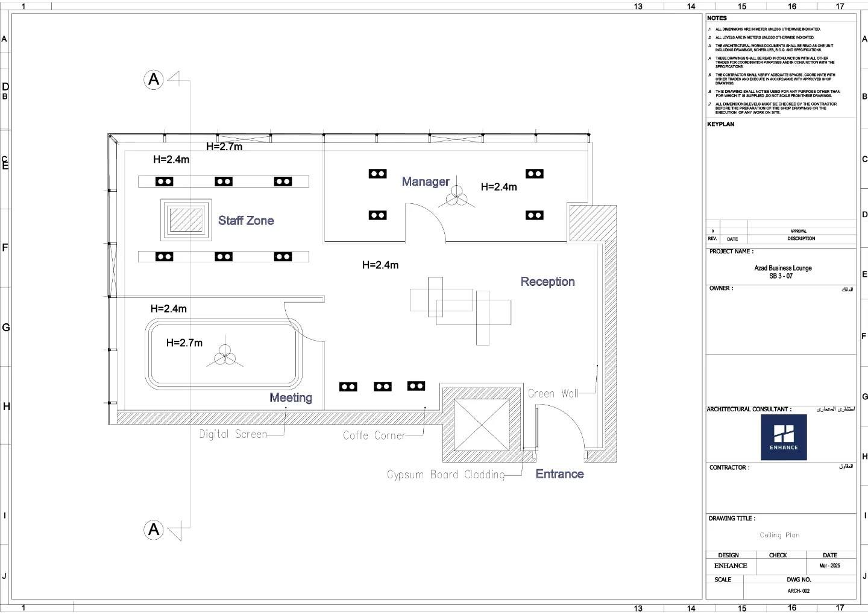The height and width of the screenshot is (614, 868).
Task: Select the DWG NO. label
Action: point(799,580)
